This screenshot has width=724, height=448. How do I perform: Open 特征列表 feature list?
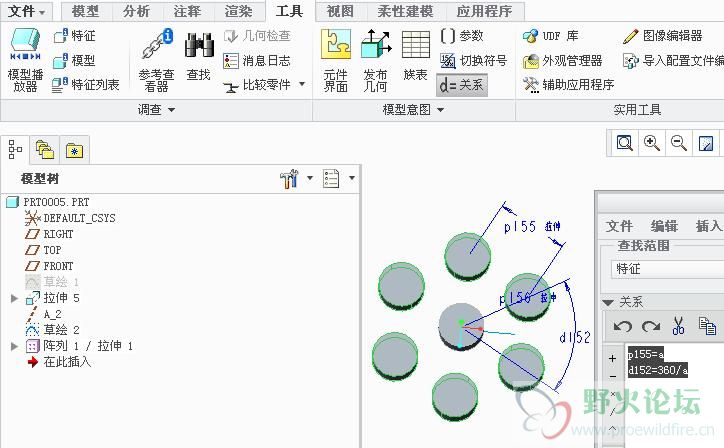86,85
